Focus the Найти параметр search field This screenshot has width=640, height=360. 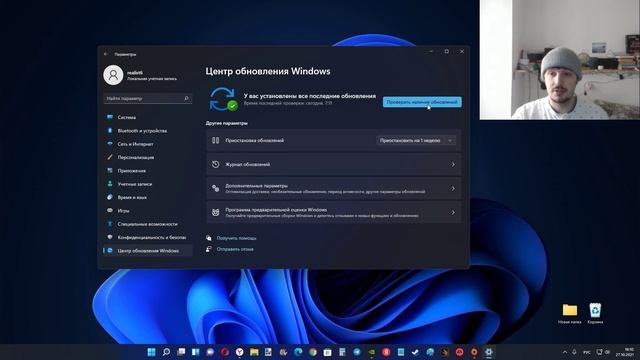pyautogui.click(x=148, y=98)
